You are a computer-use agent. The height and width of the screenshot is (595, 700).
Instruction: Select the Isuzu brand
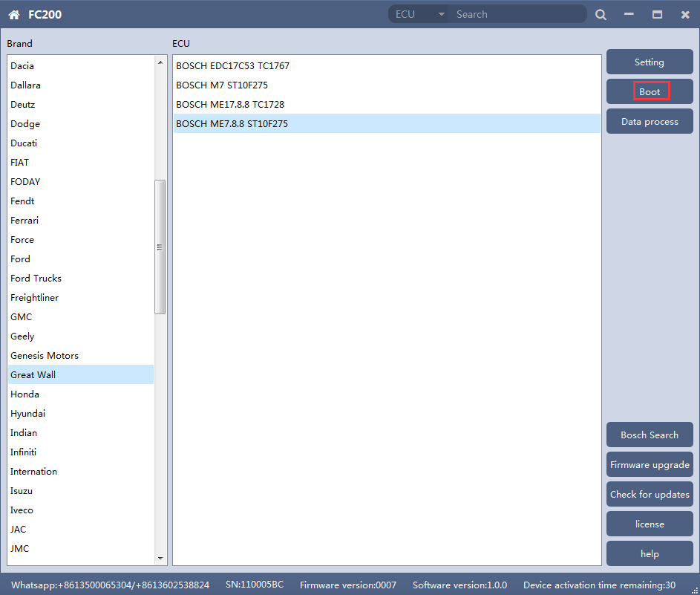pos(81,490)
